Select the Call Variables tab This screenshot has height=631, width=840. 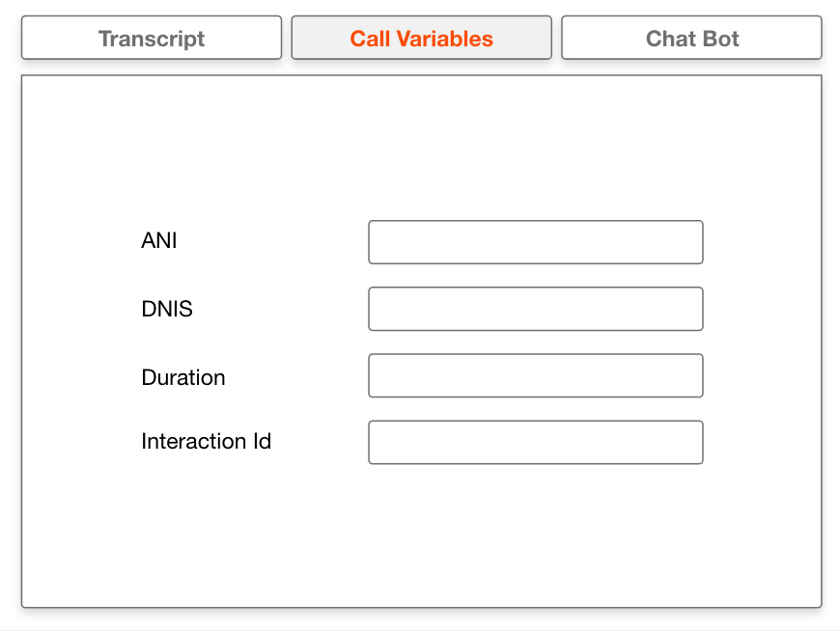pyautogui.click(x=421, y=39)
